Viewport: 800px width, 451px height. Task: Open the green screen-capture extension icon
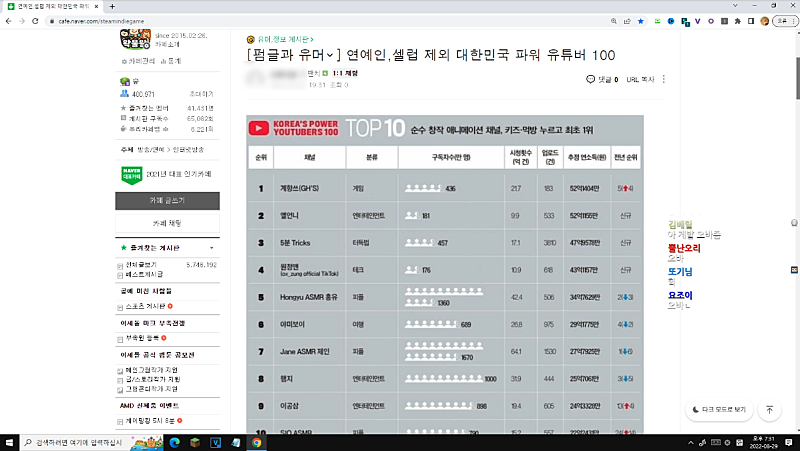(x=657, y=21)
